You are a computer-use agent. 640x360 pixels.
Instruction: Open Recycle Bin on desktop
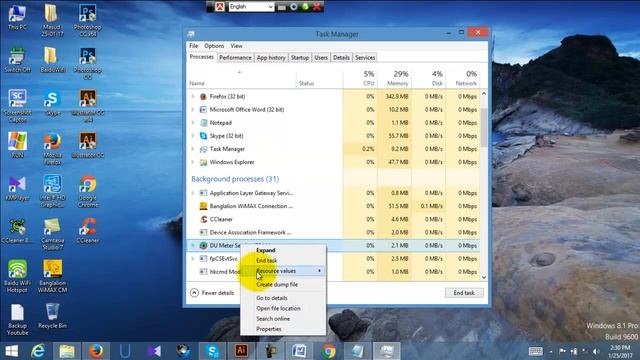tap(52, 316)
